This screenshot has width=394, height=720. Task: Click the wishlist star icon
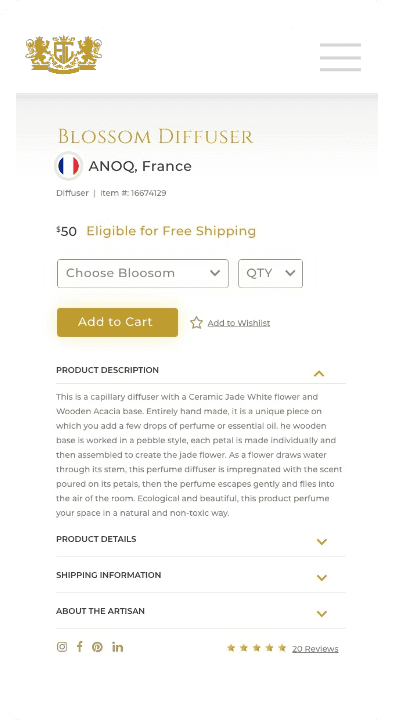click(197, 323)
